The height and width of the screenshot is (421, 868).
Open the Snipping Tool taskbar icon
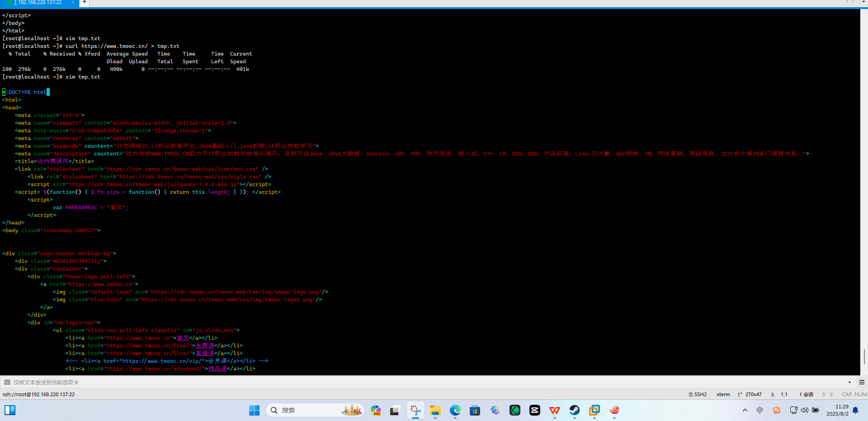415,410
